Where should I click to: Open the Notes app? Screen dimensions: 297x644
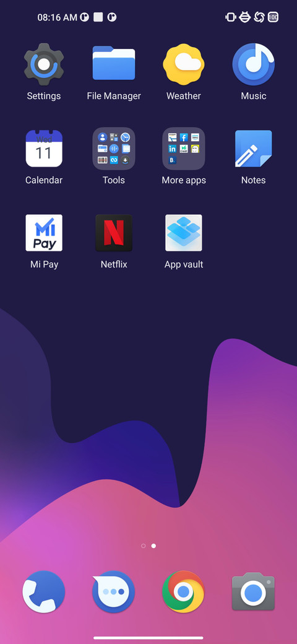pyautogui.click(x=254, y=149)
